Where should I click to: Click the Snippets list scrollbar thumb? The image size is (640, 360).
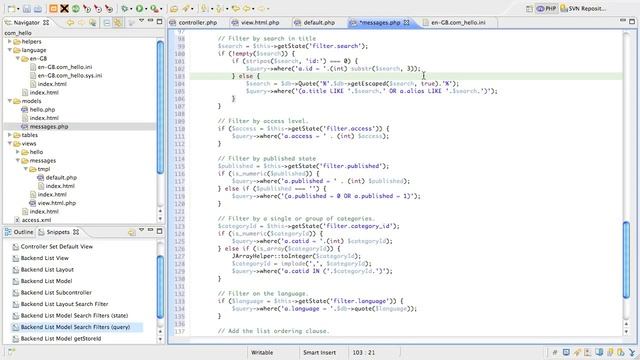coord(160,287)
